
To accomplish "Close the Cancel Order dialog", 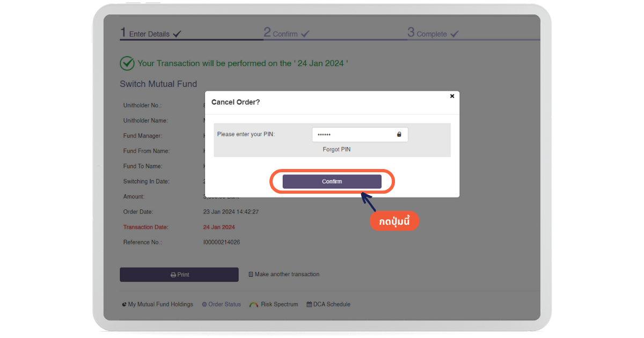I will [x=452, y=96].
